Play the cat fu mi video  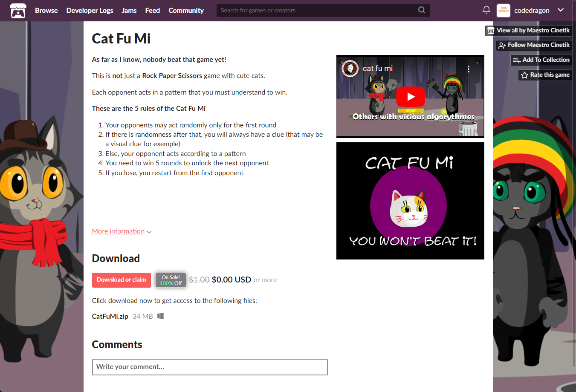coord(411,97)
